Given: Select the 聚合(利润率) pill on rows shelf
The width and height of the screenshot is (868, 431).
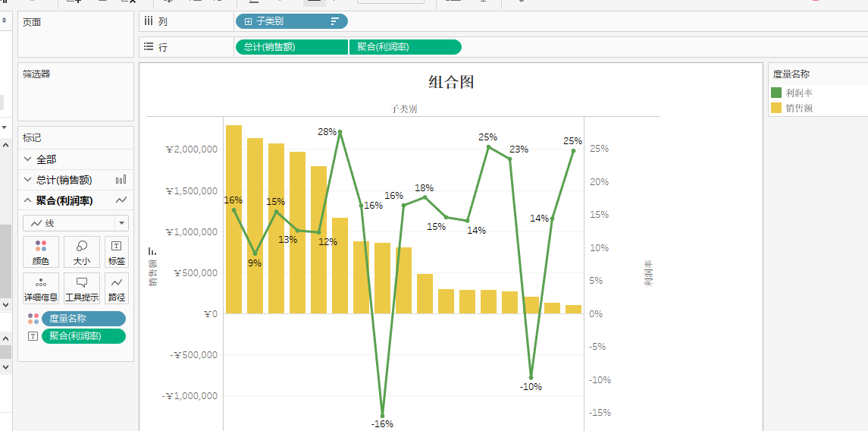Looking at the screenshot, I should pyautogui.click(x=405, y=47).
